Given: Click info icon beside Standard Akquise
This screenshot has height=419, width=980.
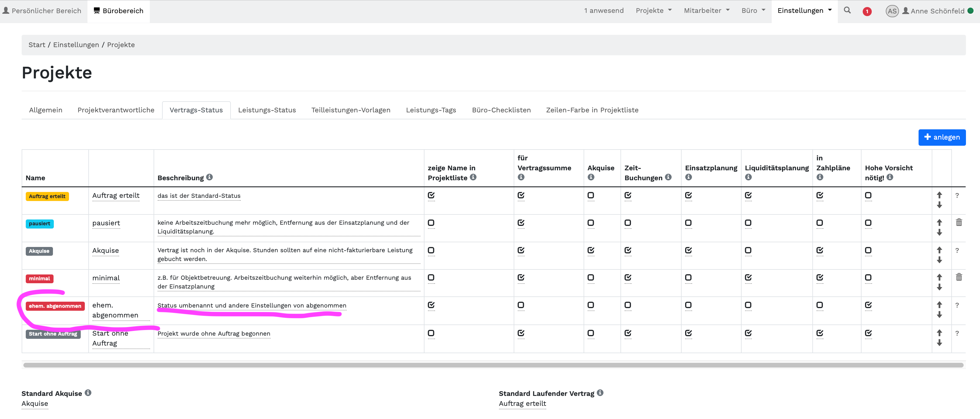Looking at the screenshot, I should pyautogui.click(x=88, y=393).
